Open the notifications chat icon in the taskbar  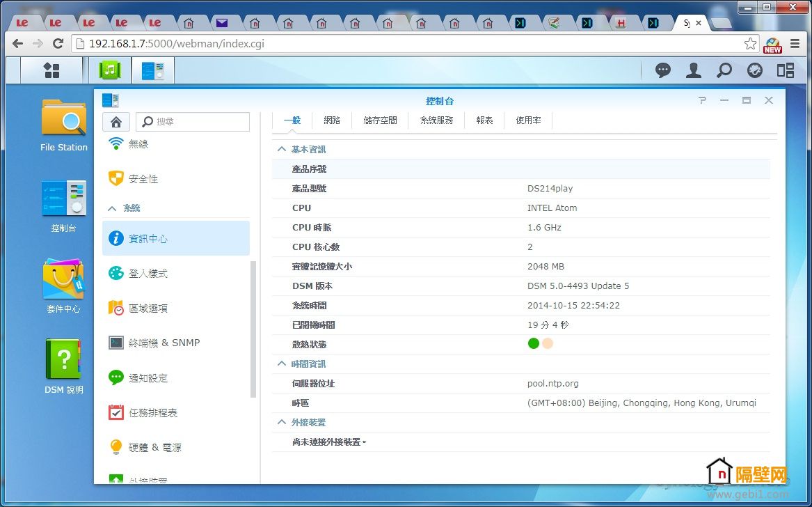click(662, 70)
